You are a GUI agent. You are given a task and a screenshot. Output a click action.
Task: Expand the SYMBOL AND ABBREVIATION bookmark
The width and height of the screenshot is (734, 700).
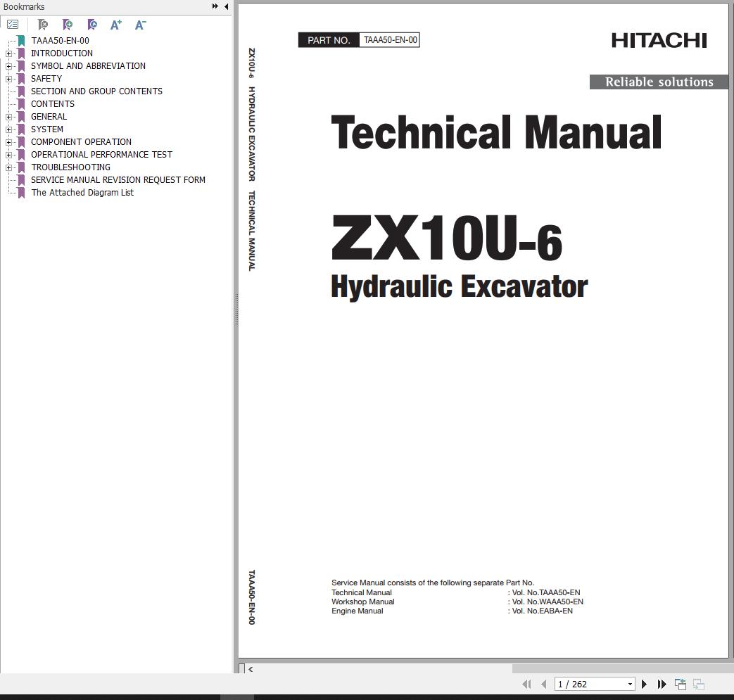pos(8,66)
